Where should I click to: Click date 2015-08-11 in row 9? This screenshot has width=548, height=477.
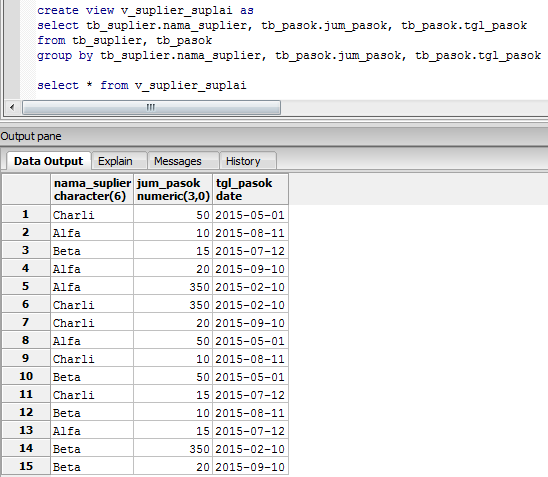(x=250, y=358)
